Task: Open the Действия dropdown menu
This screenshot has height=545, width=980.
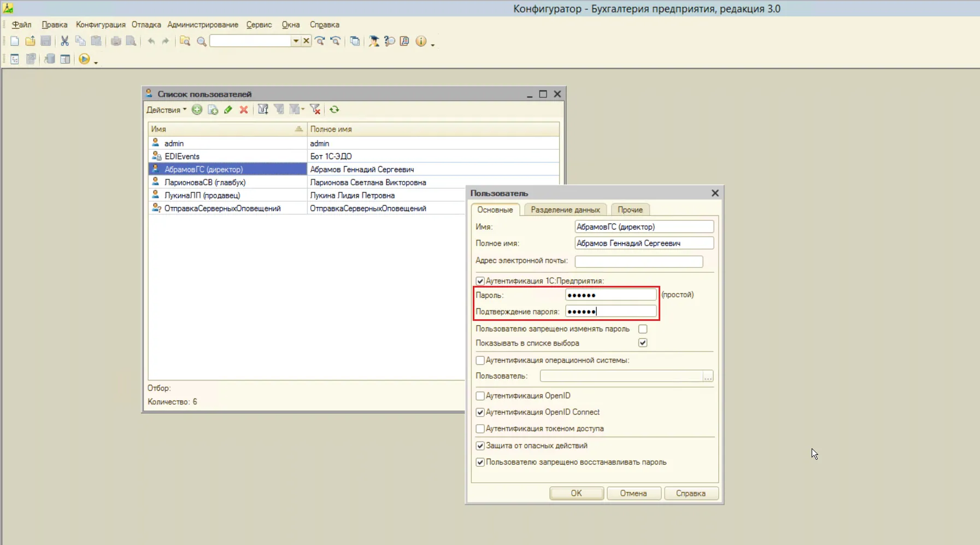Action: (x=166, y=110)
